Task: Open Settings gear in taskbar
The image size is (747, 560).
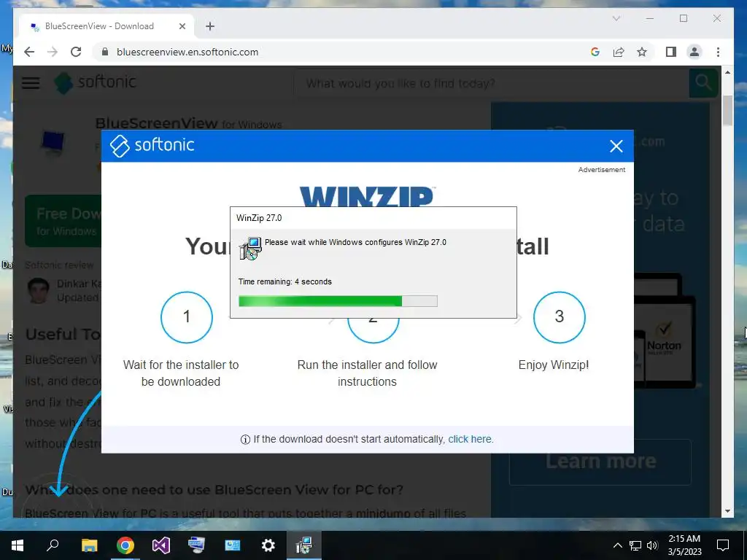Action: pos(268,545)
